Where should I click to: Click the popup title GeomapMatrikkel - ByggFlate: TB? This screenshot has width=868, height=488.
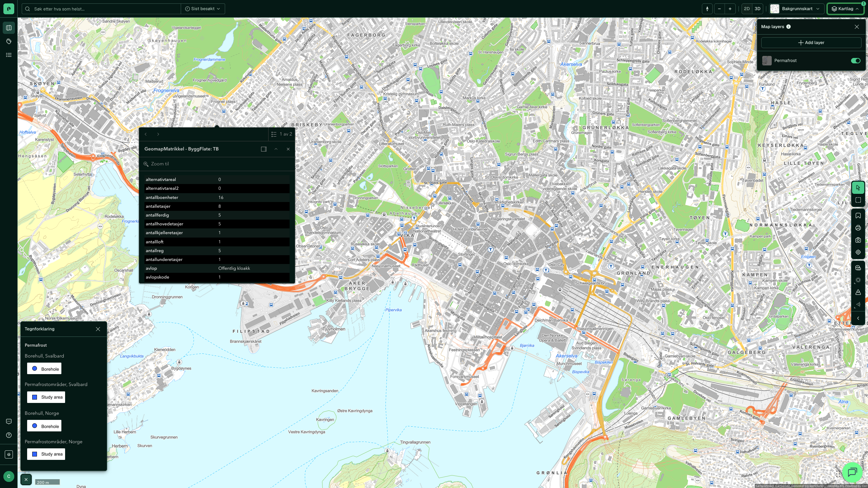click(181, 149)
